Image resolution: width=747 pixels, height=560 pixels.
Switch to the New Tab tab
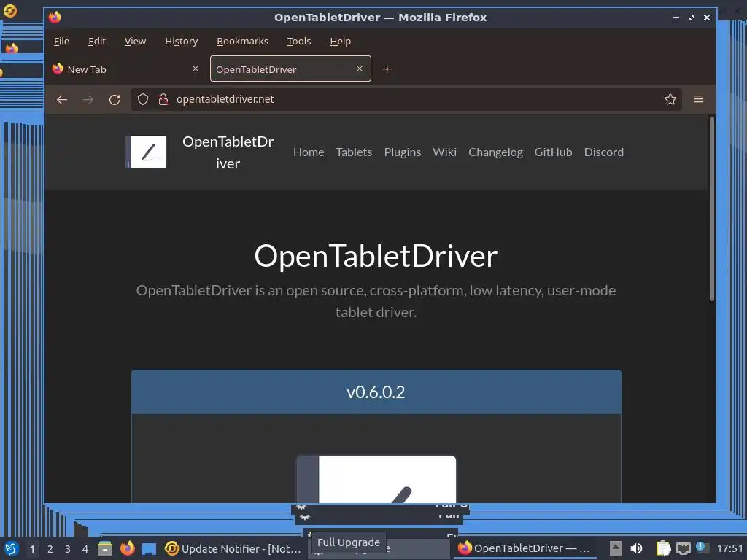pyautogui.click(x=125, y=69)
